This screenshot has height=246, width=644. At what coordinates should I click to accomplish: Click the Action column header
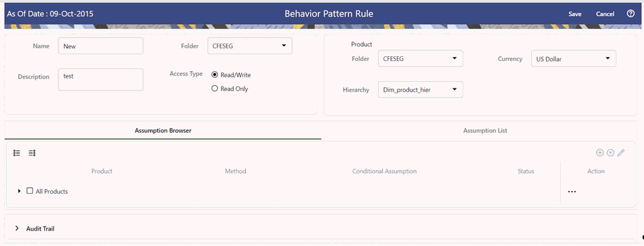pos(596,171)
